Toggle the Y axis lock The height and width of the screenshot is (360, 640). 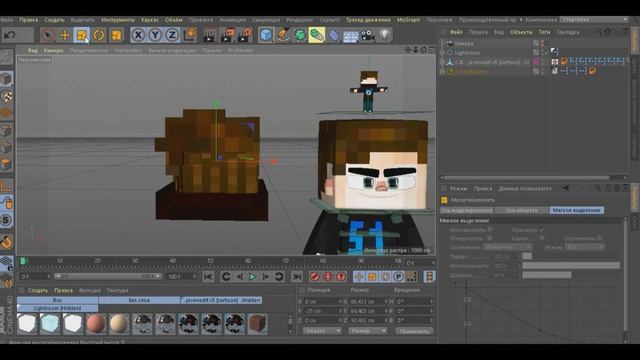(155, 35)
